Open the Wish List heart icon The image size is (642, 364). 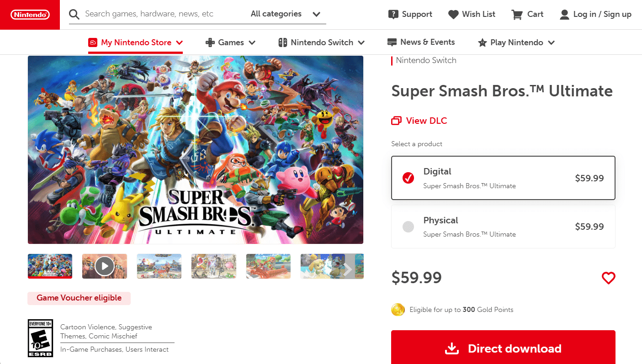[x=452, y=14]
